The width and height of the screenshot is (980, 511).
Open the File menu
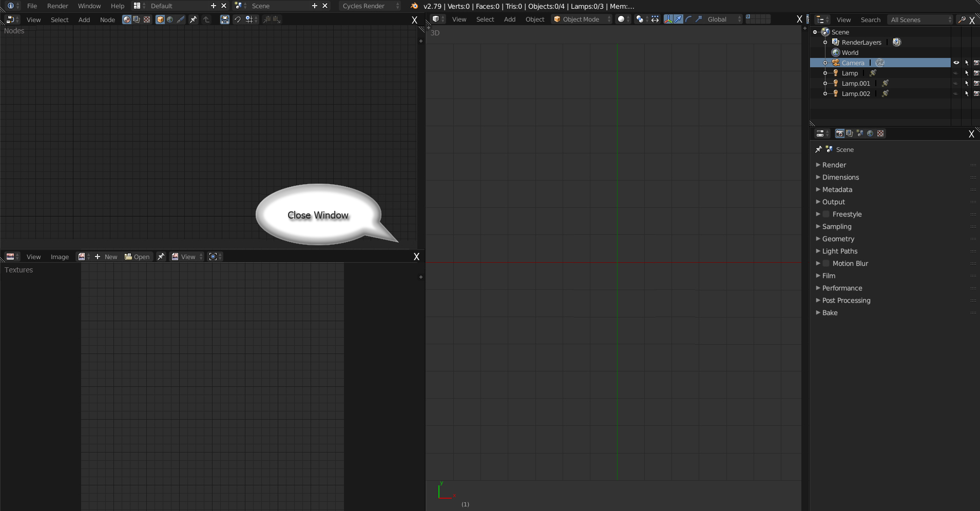click(x=32, y=6)
